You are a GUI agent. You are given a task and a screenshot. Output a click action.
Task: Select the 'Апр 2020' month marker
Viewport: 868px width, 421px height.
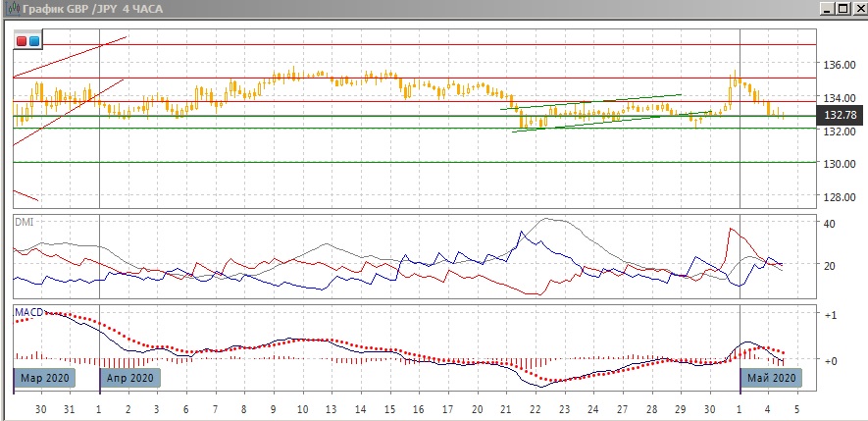tap(130, 379)
